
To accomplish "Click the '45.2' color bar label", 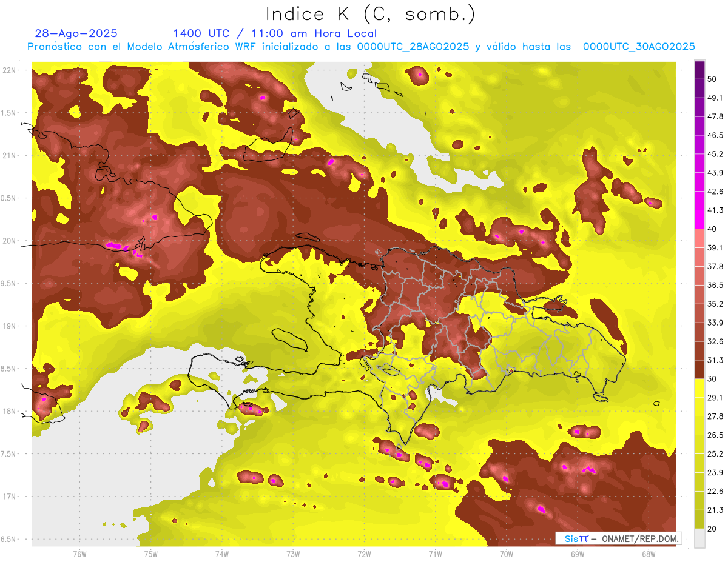I will point(715,154).
